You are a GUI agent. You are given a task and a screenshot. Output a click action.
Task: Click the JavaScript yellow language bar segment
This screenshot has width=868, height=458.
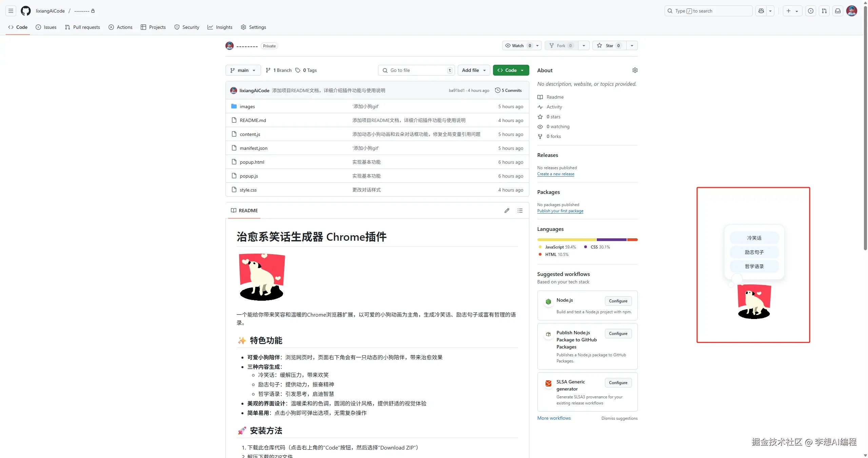[x=566, y=240]
